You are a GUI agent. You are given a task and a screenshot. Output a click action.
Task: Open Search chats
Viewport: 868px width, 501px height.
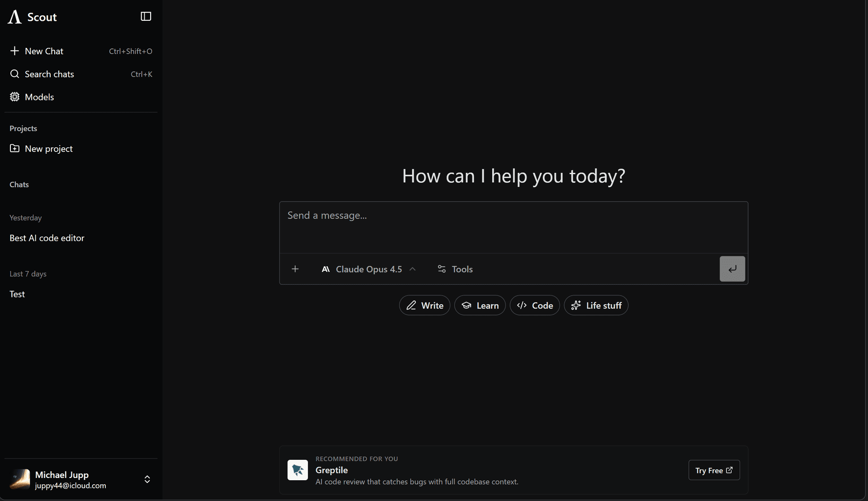pyautogui.click(x=49, y=74)
